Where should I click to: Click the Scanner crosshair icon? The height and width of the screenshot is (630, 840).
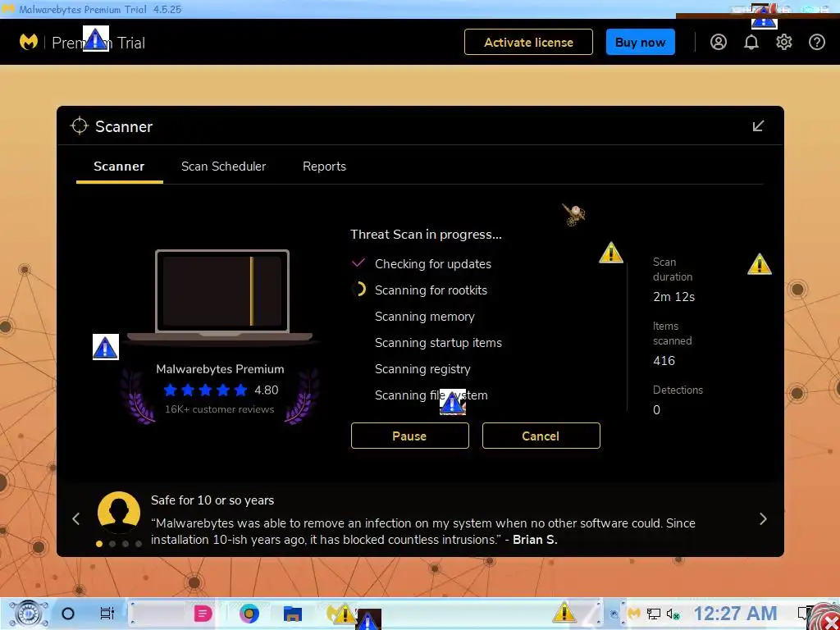(80, 126)
